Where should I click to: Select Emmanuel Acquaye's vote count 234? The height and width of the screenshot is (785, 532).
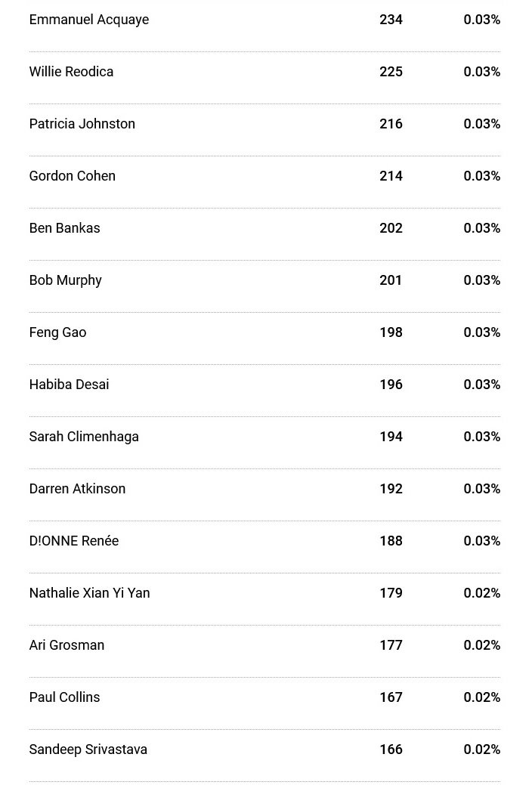tap(391, 20)
